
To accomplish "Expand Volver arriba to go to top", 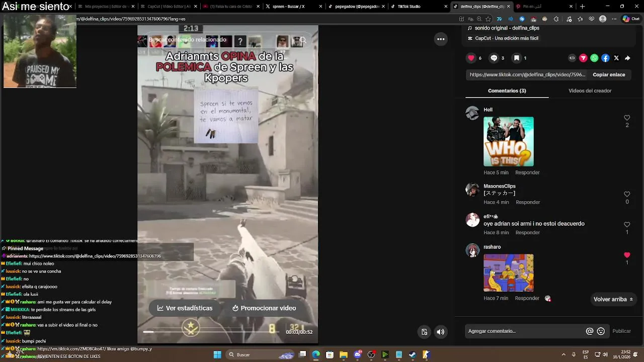I will [613, 299].
